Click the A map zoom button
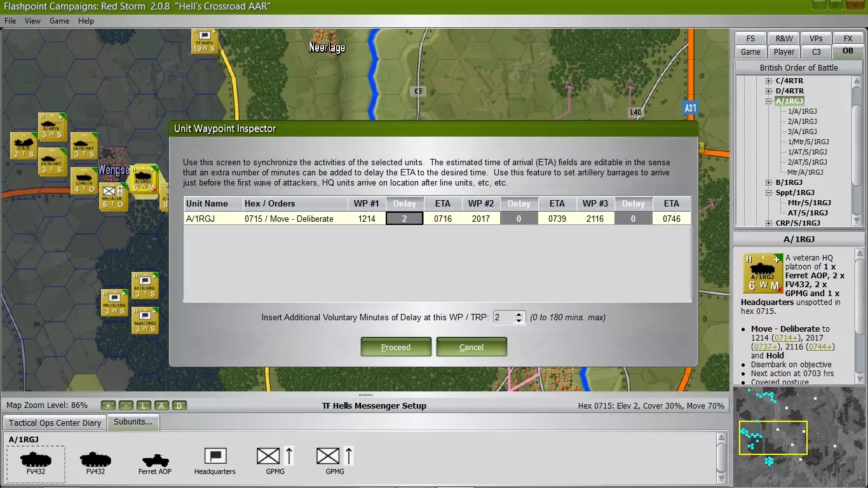 161,405
